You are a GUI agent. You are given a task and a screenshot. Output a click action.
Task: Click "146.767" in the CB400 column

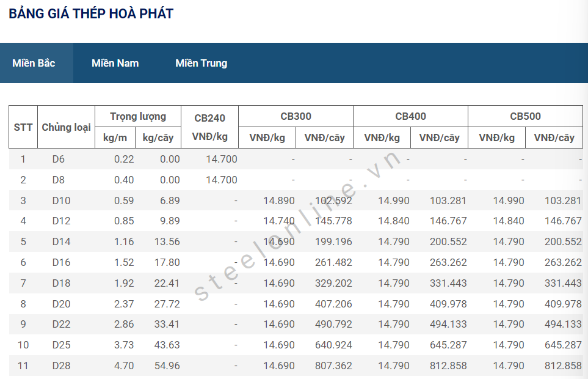coord(449,221)
